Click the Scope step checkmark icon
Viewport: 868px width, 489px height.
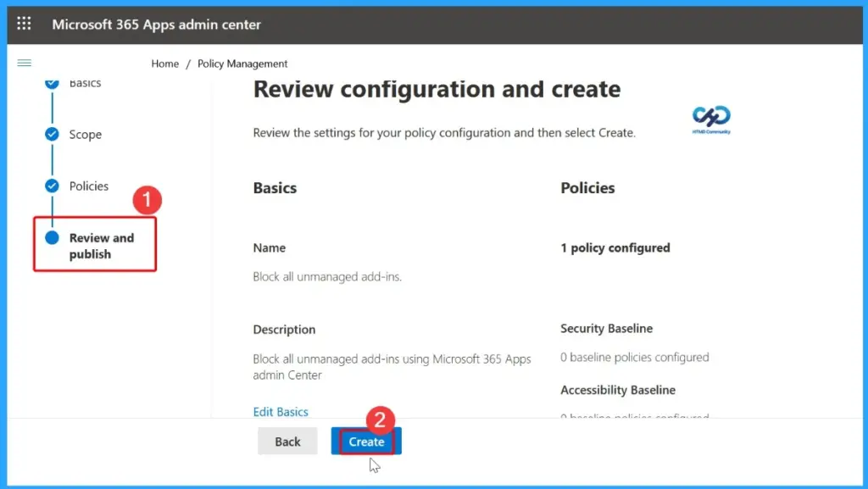click(x=52, y=134)
